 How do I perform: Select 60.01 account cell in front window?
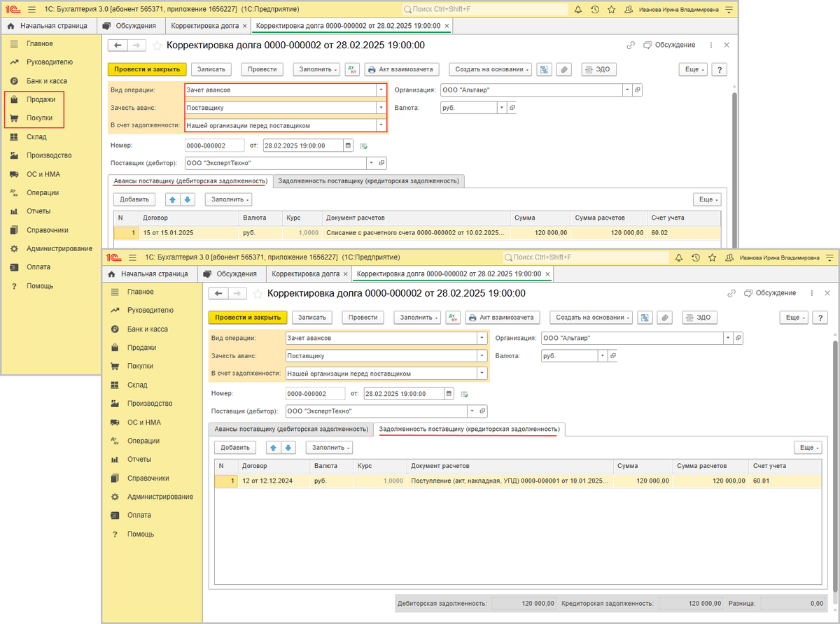[784, 481]
